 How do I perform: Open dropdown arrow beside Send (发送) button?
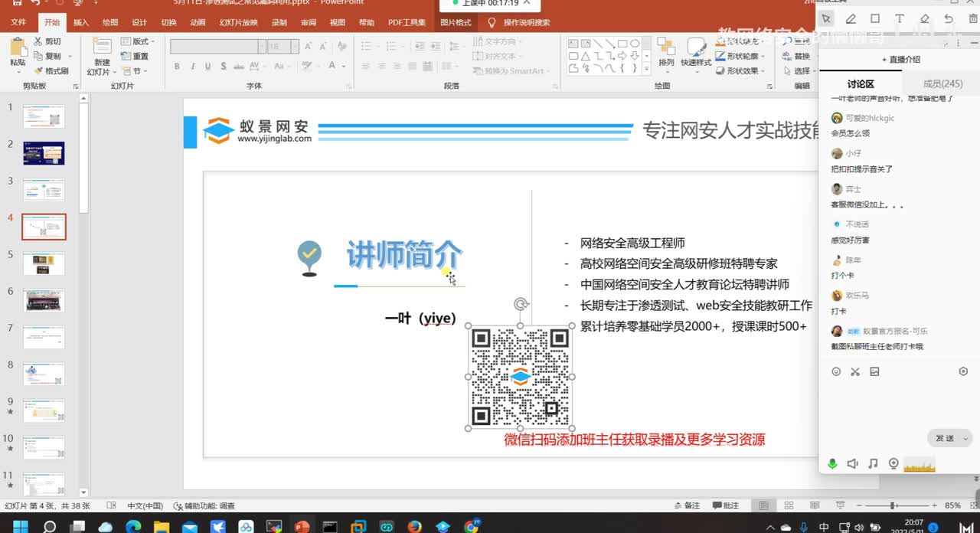coord(965,438)
